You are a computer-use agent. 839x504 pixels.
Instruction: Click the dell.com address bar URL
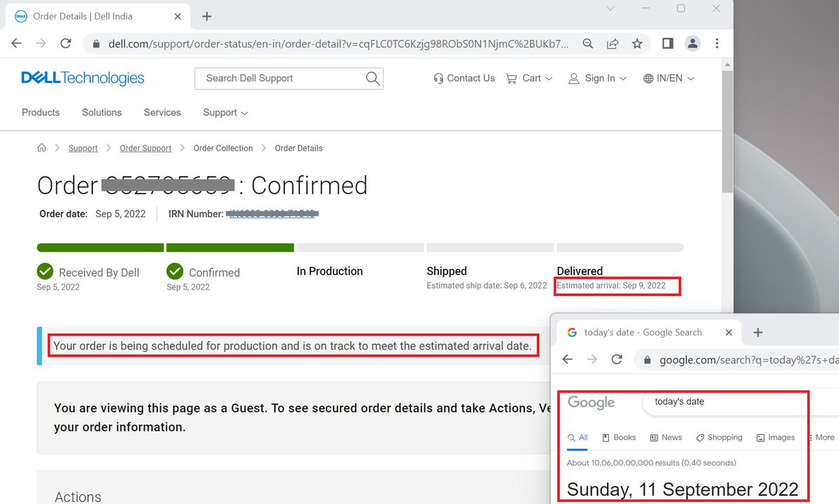(338, 43)
